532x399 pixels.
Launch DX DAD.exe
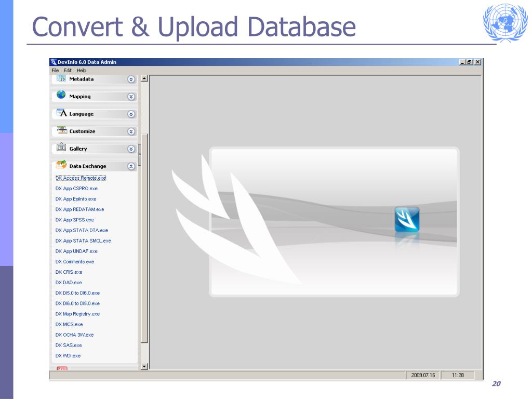pos(69,283)
